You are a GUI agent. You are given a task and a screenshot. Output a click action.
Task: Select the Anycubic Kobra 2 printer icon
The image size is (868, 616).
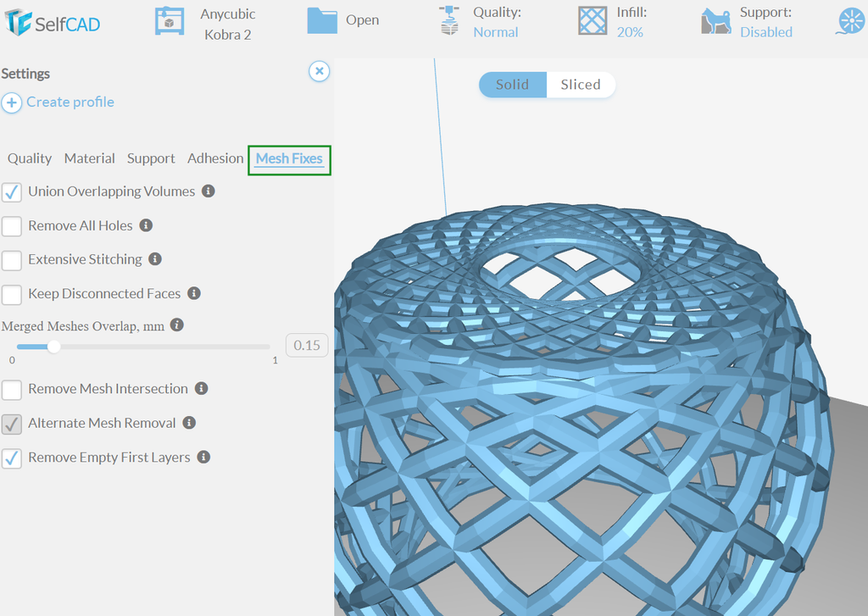click(169, 21)
